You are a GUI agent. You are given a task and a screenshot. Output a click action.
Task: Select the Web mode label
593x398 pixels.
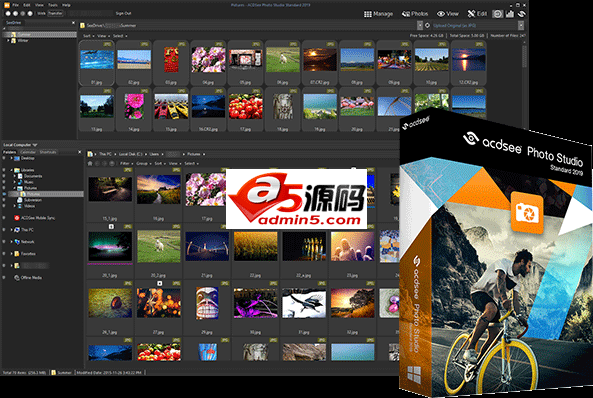[42, 13]
